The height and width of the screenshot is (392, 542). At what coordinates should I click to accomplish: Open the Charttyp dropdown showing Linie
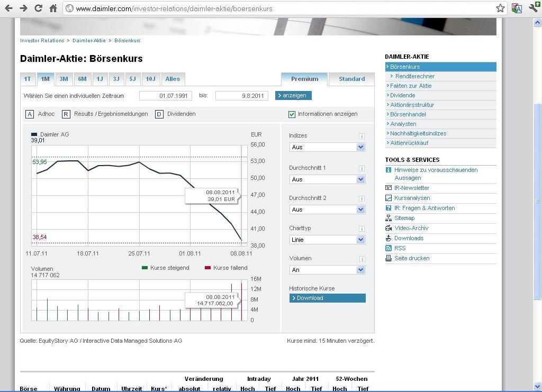(327, 240)
